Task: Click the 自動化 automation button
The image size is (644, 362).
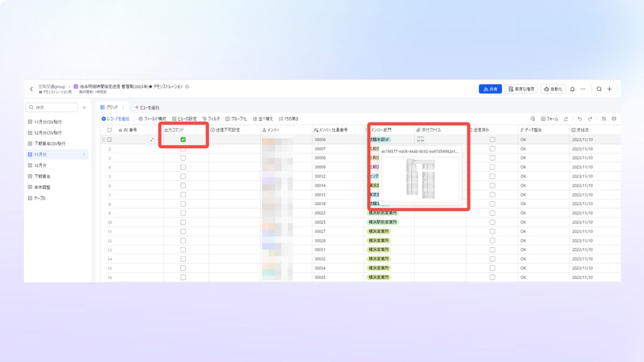Action: pos(553,89)
